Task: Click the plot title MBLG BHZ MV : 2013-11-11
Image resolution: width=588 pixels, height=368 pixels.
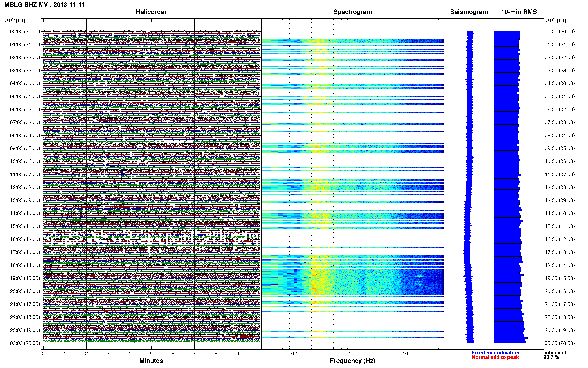Action: coord(45,5)
